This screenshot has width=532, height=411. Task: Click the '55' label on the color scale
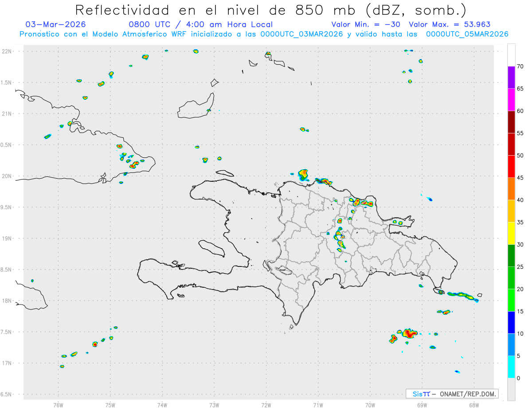(x=520, y=133)
